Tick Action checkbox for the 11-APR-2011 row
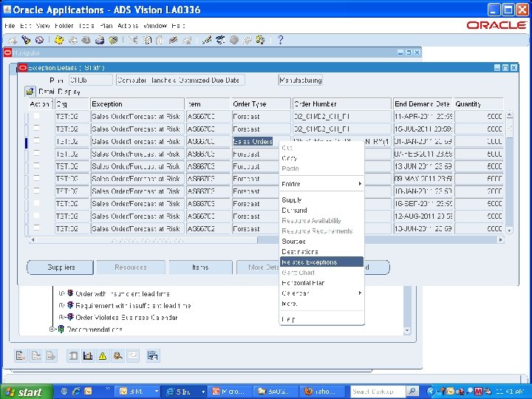Image resolution: width=532 pixels, height=399 pixels. [37, 116]
